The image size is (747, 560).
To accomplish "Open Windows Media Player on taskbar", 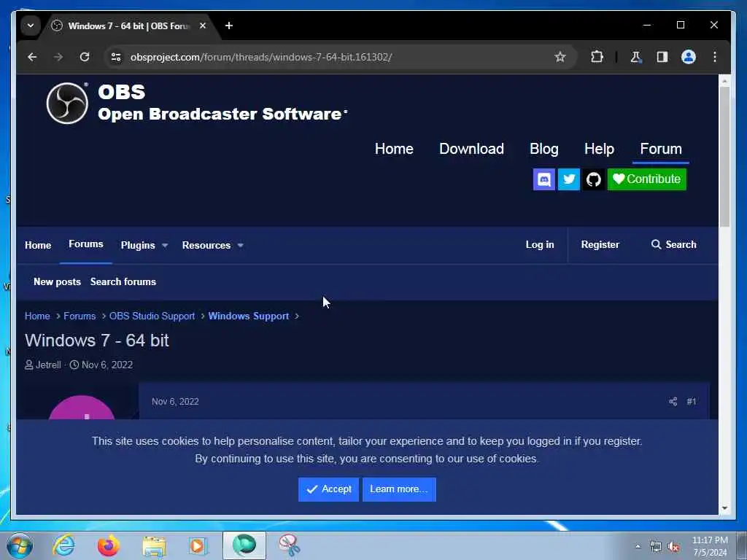I will (197, 545).
